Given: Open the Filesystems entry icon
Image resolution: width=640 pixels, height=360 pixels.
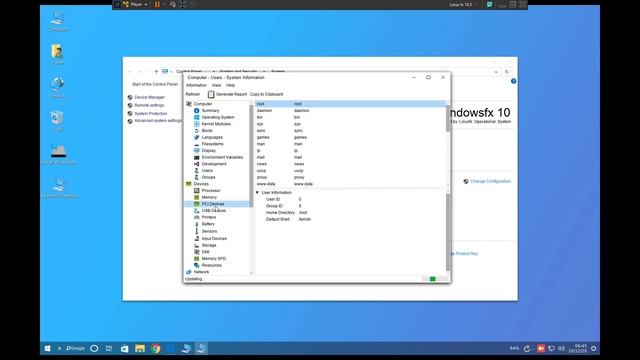Looking at the screenshot, I should coord(196,144).
